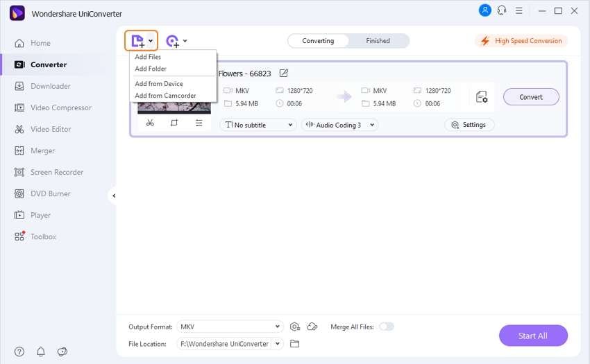Expand the File Location dropdown arrow

[x=278, y=344]
